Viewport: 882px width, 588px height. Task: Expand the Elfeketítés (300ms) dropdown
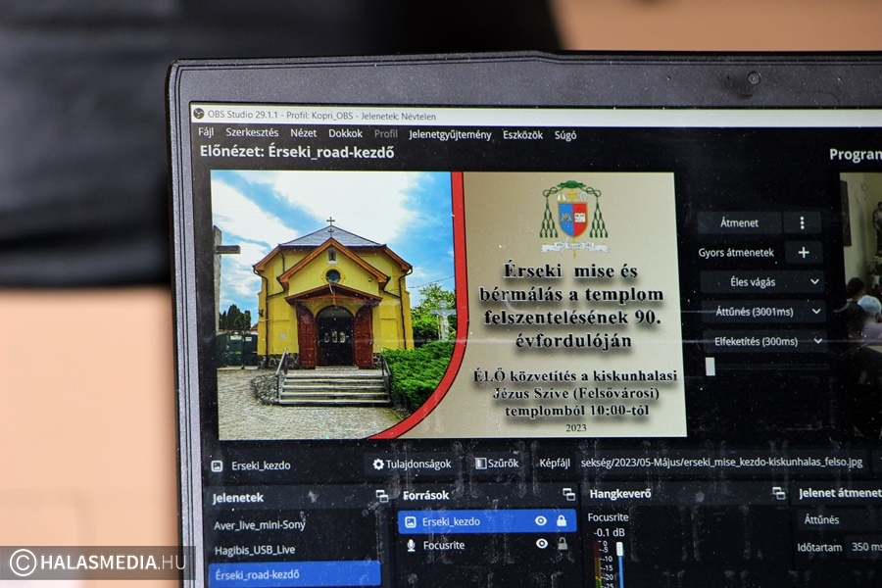(x=814, y=341)
